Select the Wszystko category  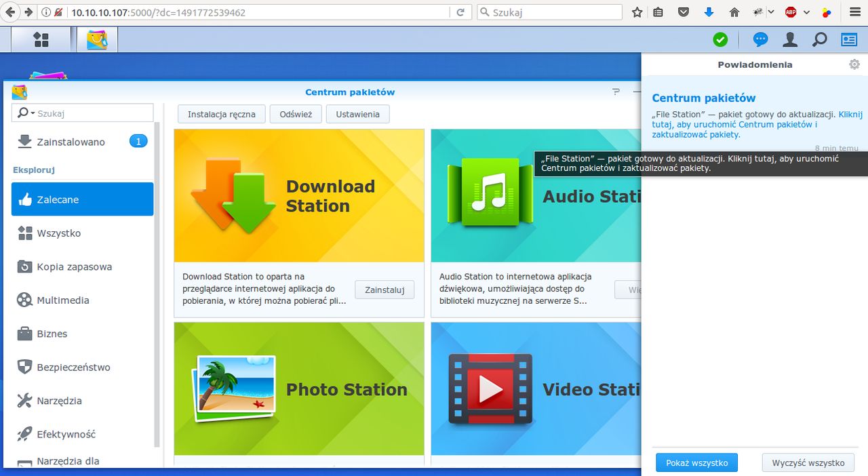83,233
